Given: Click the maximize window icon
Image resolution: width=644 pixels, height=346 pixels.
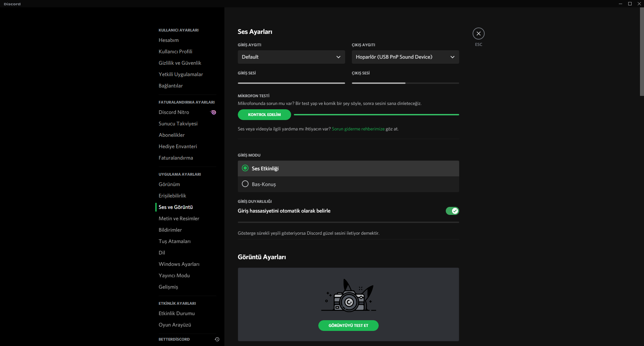Looking at the screenshot, I should [x=630, y=4].
